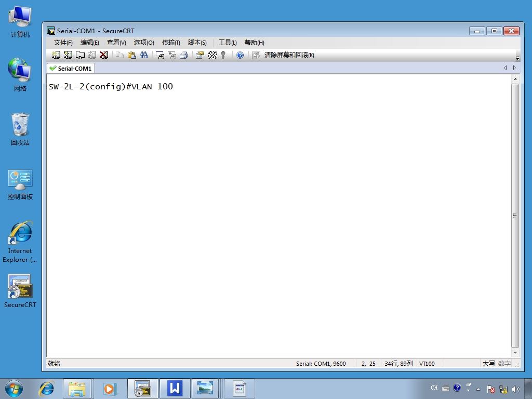Click the keymap editor tools icon
This screenshot has width=532, height=399.
click(212, 55)
